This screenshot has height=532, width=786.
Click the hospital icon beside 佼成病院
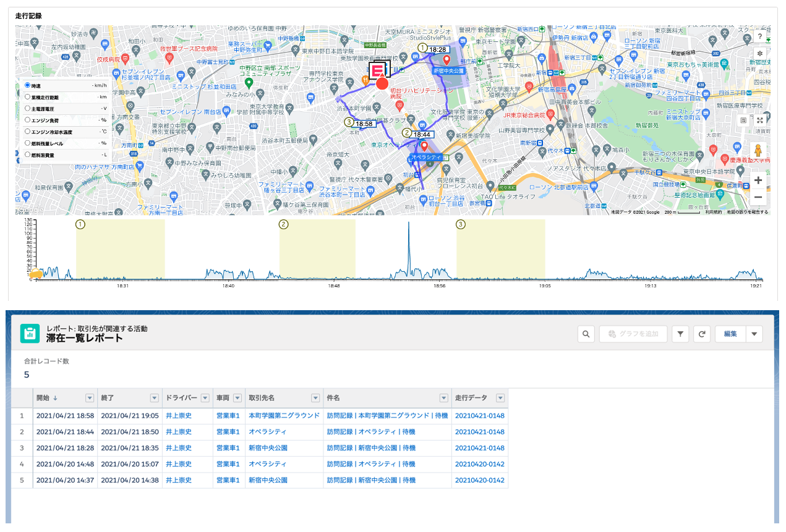[x=126, y=59]
